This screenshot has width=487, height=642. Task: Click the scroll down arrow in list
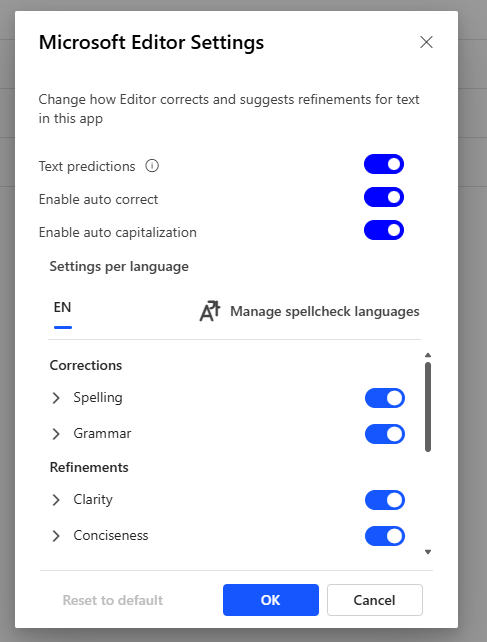click(428, 552)
